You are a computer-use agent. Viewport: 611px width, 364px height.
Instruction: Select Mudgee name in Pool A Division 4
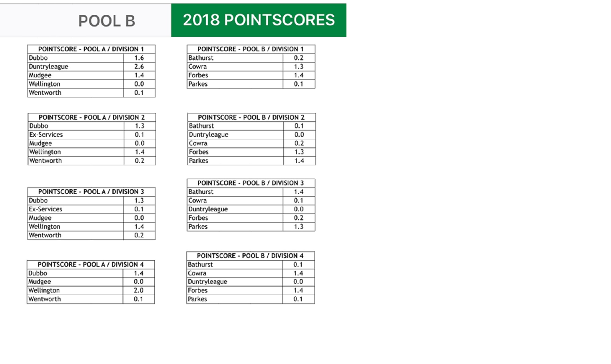pos(40,282)
